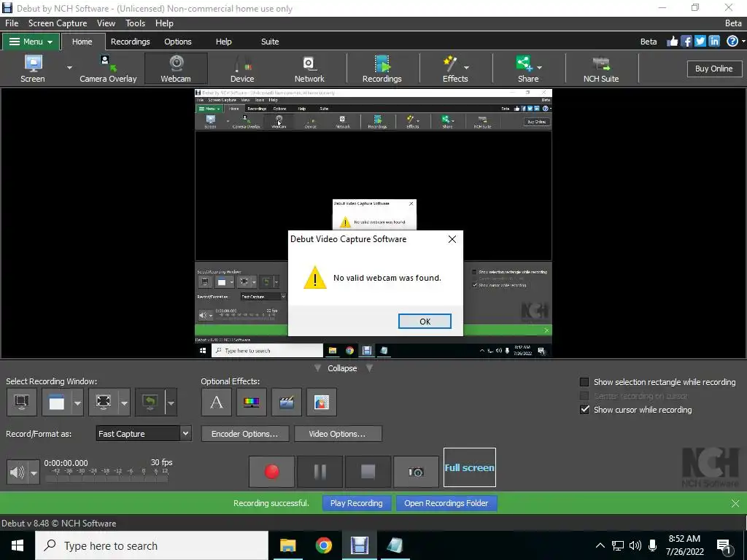The image size is (747, 560).
Task: Open the File menu
Action: pyautogui.click(x=12, y=23)
